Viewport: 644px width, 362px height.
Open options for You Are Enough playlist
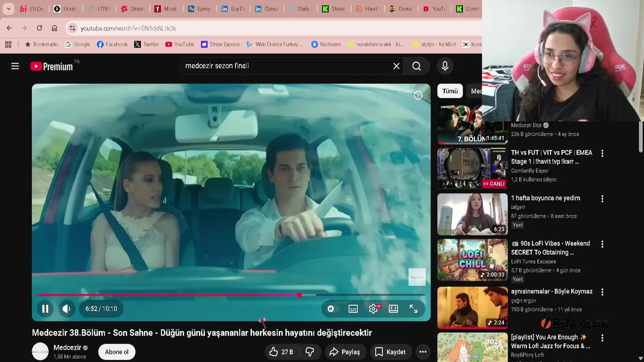[602, 338]
